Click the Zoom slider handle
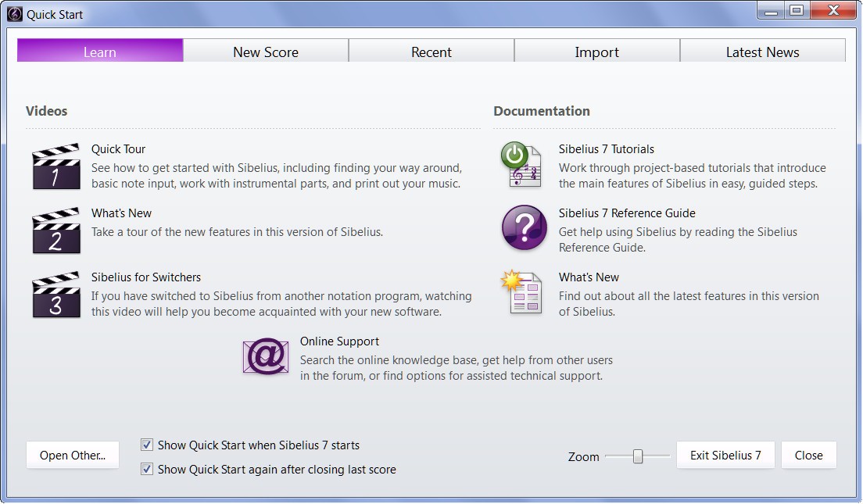 (x=637, y=456)
